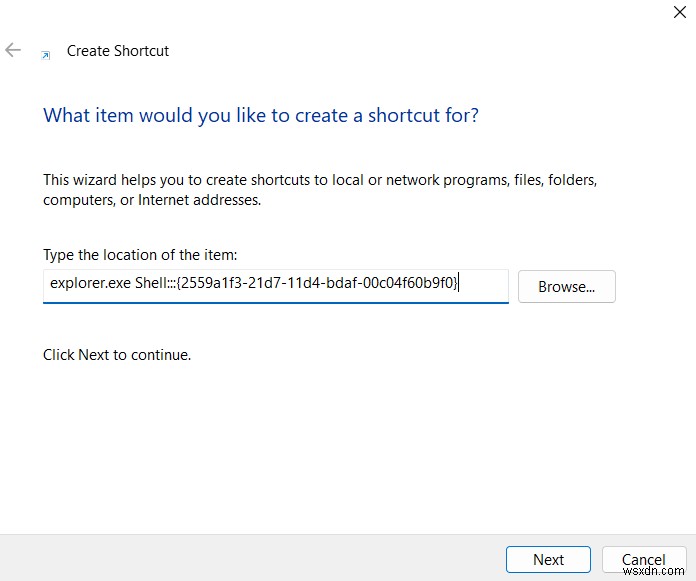The image size is (696, 581).
Task: Click the 'Create Shortcut' title text
Action: point(118,51)
